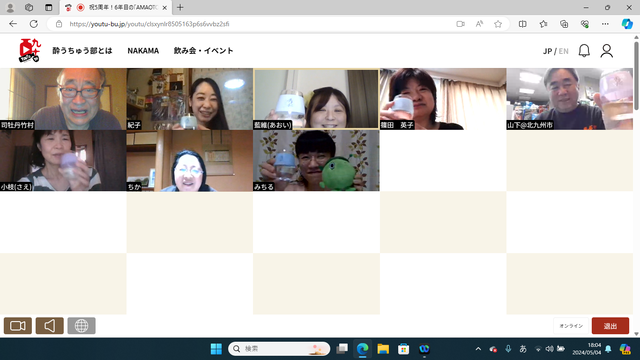640x360 pixels.
Task: Open the 飲み会・イベント menu item
Action: pyautogui.click(x=203, y=51)
